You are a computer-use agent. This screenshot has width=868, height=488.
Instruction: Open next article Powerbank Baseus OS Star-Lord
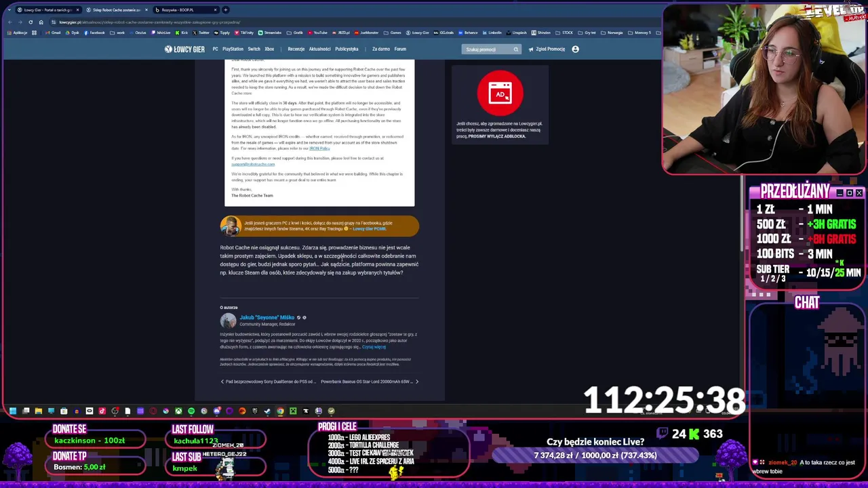coord(370,382)
